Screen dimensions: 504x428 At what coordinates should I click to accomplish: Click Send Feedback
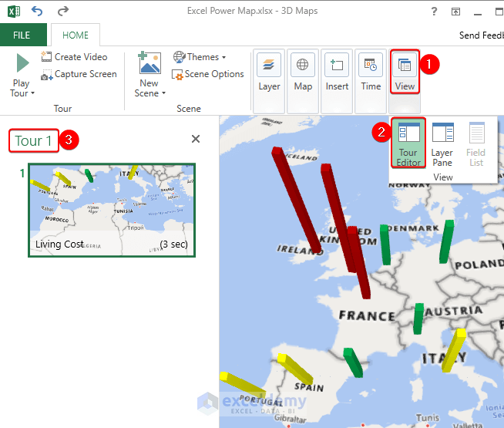[x=481, y=35]
